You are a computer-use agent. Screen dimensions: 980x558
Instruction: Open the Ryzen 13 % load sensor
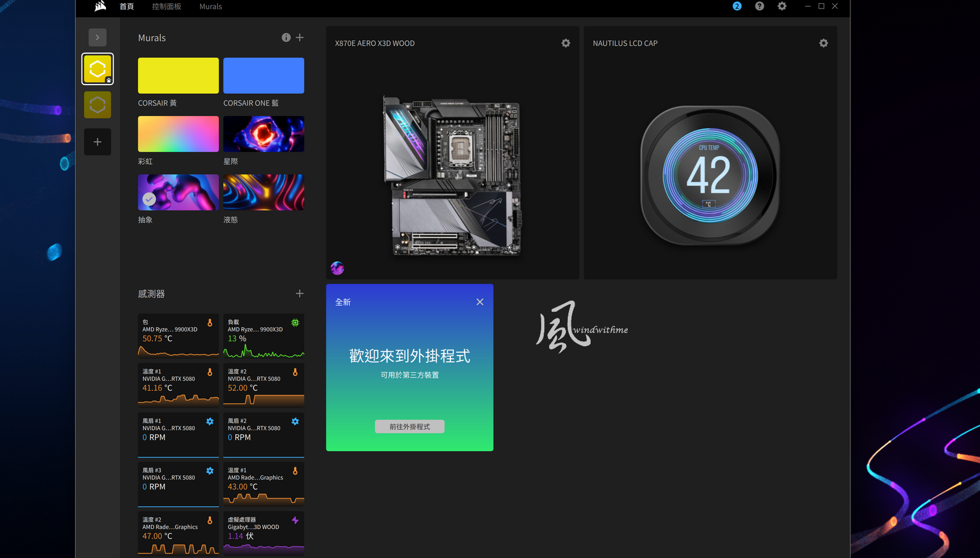[264, 336]
